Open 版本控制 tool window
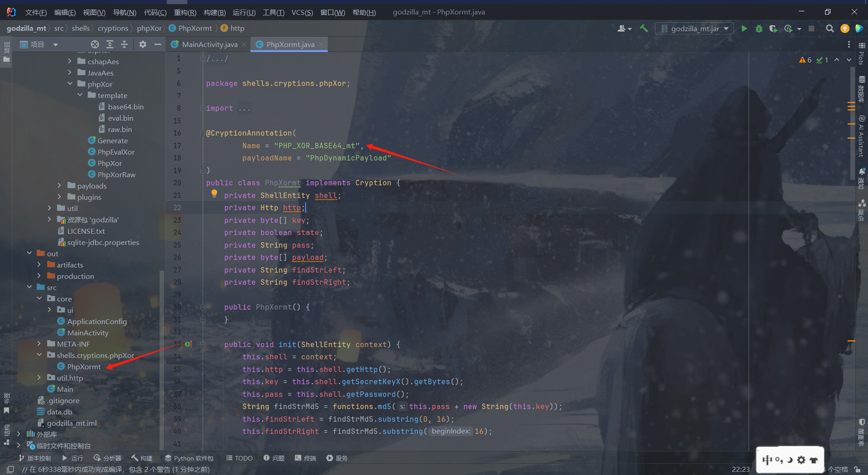Image resolution: width=868 pixels, height=475 pixels. click(35, 458)
